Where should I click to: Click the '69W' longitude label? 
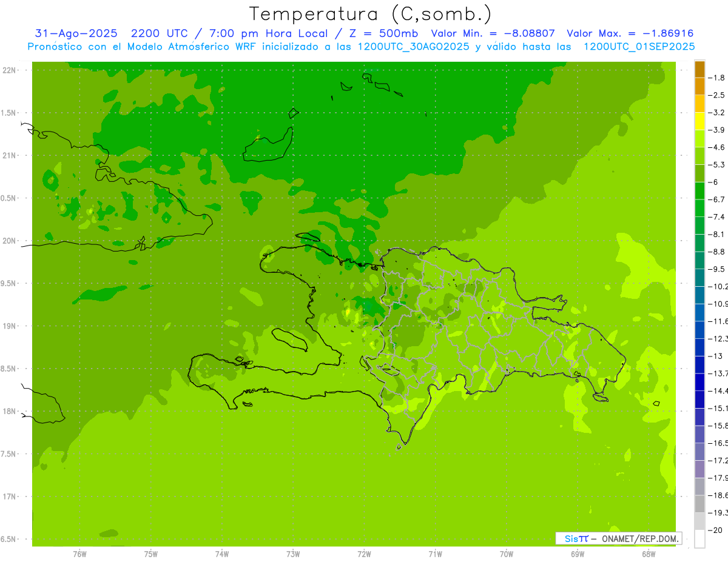click(578, 554)
